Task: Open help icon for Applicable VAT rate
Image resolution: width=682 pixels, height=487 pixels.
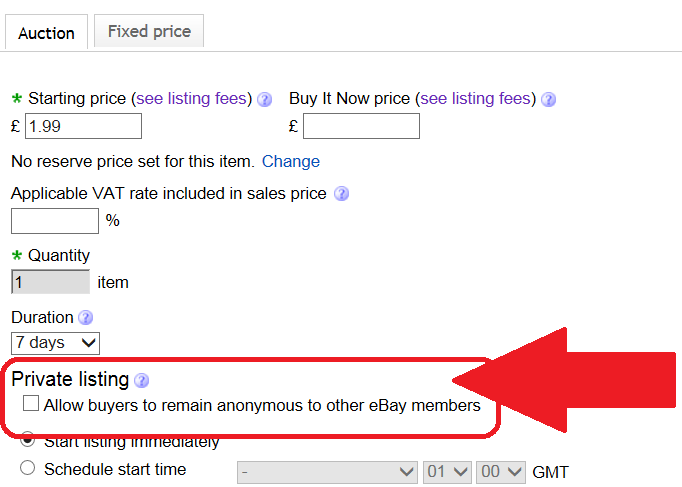Action: click(x=342, y=194)
